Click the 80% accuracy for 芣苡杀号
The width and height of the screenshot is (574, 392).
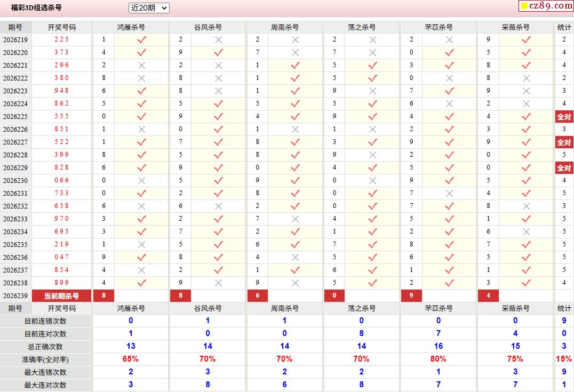click(438, 359)
